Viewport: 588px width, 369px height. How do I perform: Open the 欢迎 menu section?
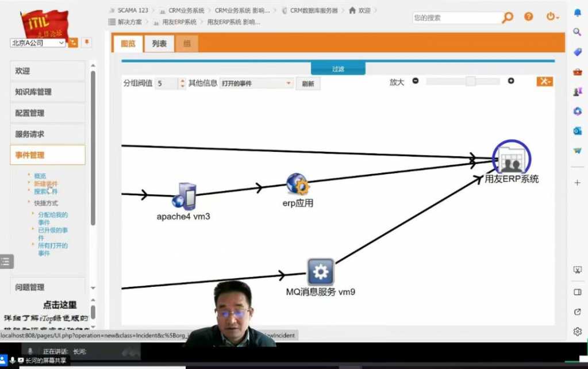coord(48,71)
